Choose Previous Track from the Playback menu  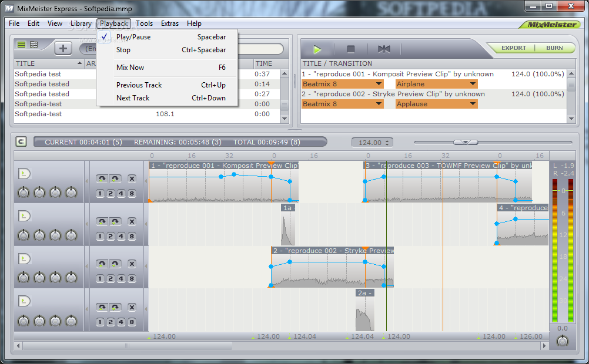tap(167, 85)
